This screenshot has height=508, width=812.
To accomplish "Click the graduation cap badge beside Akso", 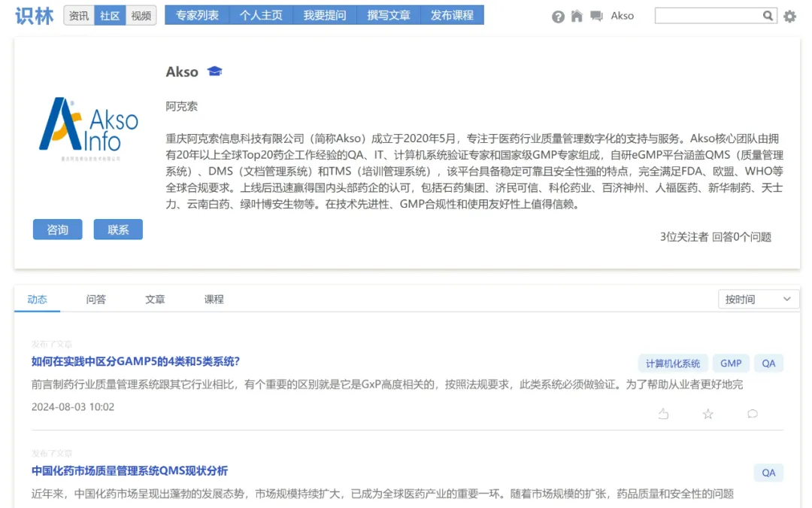I will tap(215, 71).
